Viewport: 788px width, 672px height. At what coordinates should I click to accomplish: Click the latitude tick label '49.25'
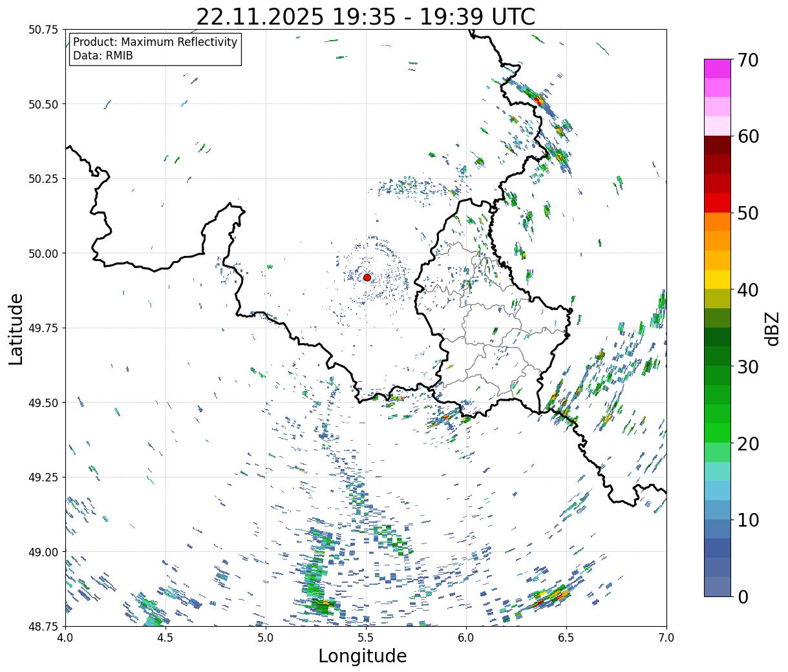43,478
